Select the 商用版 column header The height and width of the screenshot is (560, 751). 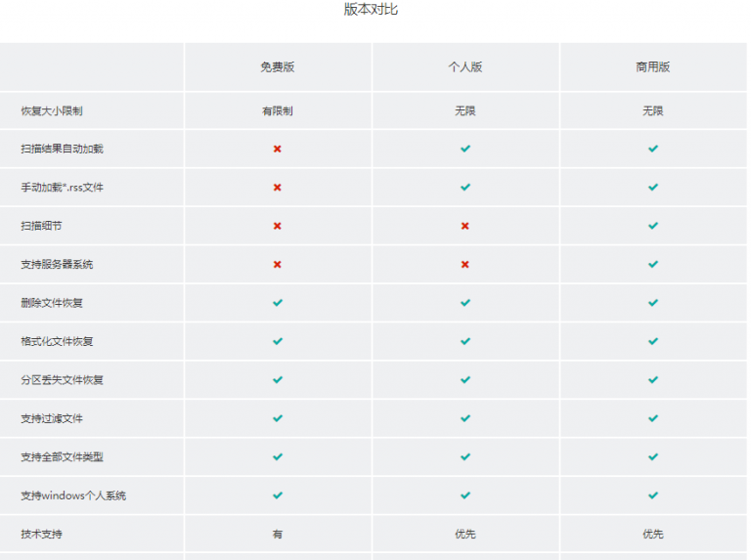click(653, 67)
